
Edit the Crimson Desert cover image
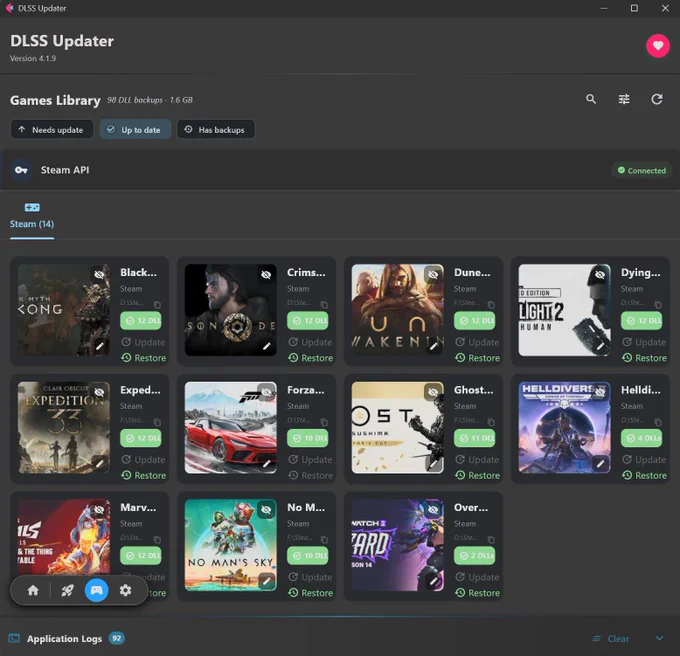pyautogui.click(x=266, y=346)
